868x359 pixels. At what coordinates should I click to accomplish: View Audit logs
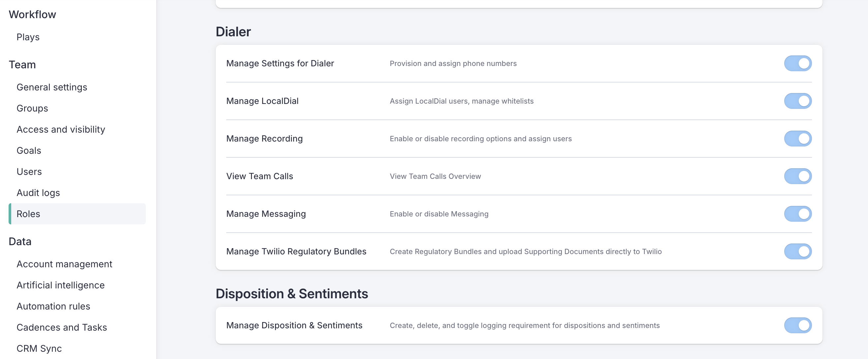pyautogui.click(x=38, y=193)
